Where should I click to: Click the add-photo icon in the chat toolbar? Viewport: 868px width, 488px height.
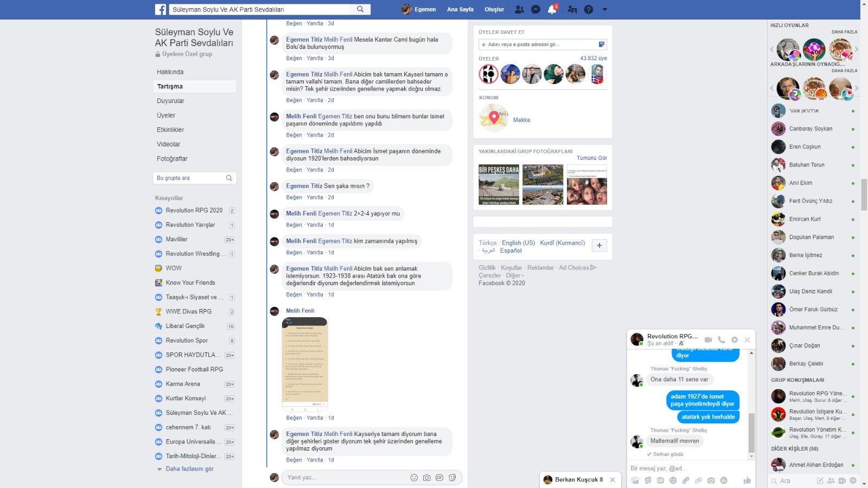[x=635, y=480]
